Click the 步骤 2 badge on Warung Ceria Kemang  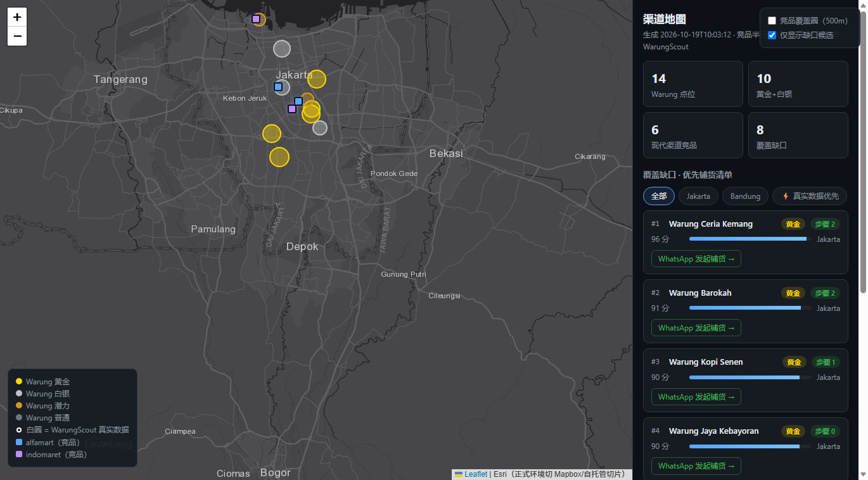click(x=825, y=224)
